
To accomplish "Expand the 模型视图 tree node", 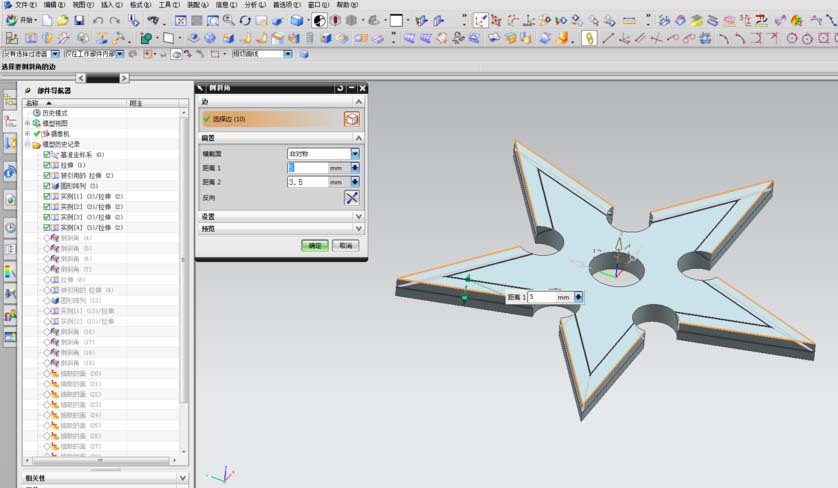I will pyautogui.click(x=27, y=123).
